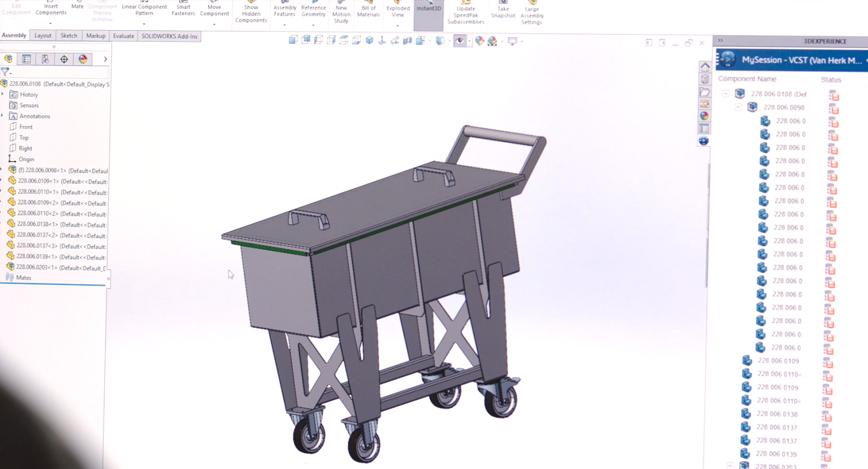Switch to the Assembly tab
868x469 pixels.
[14, 36]
